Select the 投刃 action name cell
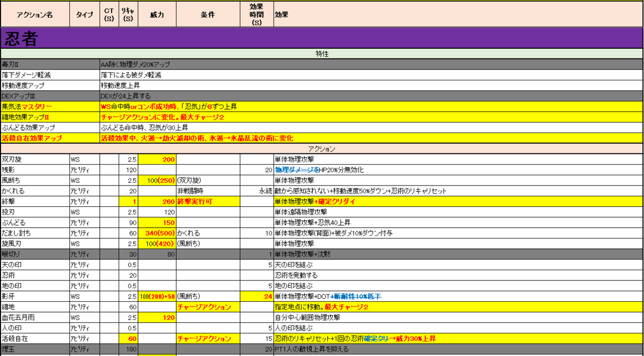644x356 pixels. pyautogui.click(x=35, y=212)
